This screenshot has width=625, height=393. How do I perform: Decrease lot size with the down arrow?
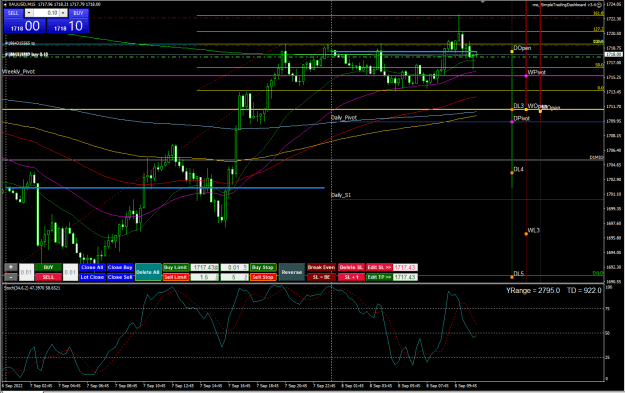click(28, 13)
